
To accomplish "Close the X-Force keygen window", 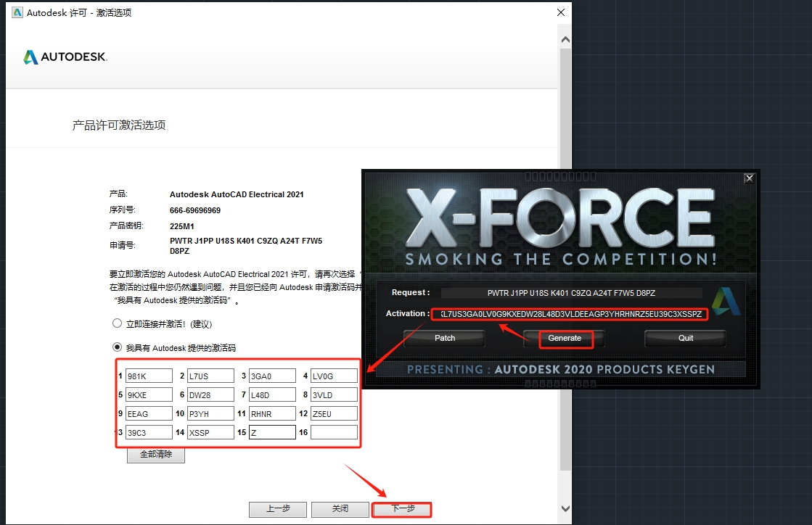I will point(750,178).
